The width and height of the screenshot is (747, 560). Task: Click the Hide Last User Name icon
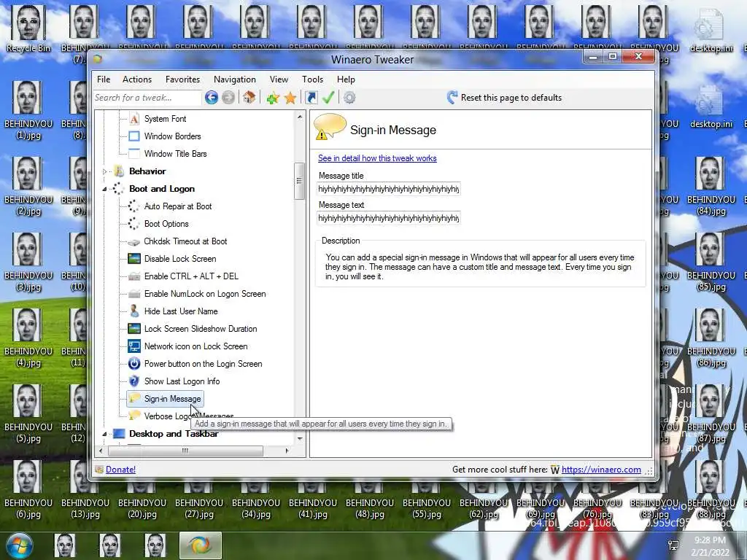coord(134,311)
